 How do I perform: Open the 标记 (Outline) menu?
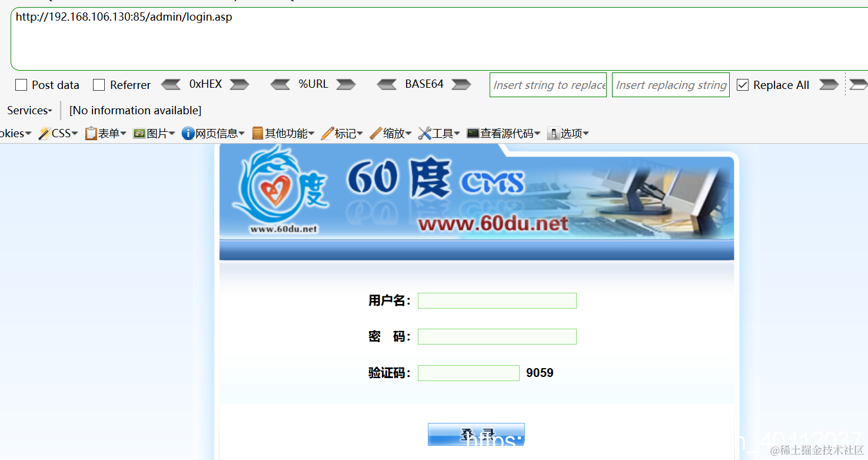click(342, 134)
